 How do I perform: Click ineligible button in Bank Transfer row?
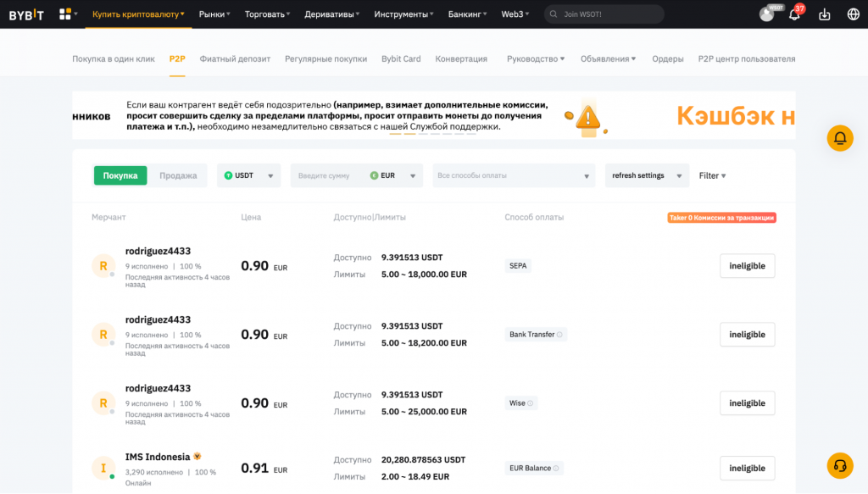[x=748, y=334]
